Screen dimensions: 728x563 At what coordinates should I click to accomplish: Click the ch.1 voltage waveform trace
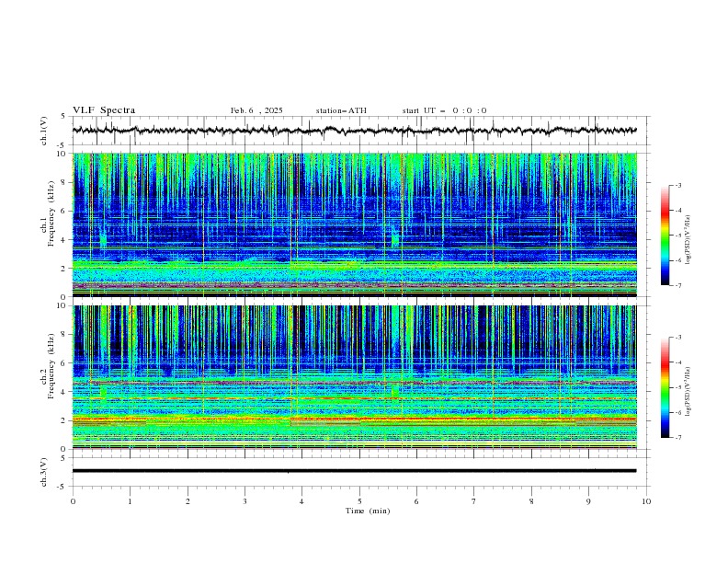[354, 131]
